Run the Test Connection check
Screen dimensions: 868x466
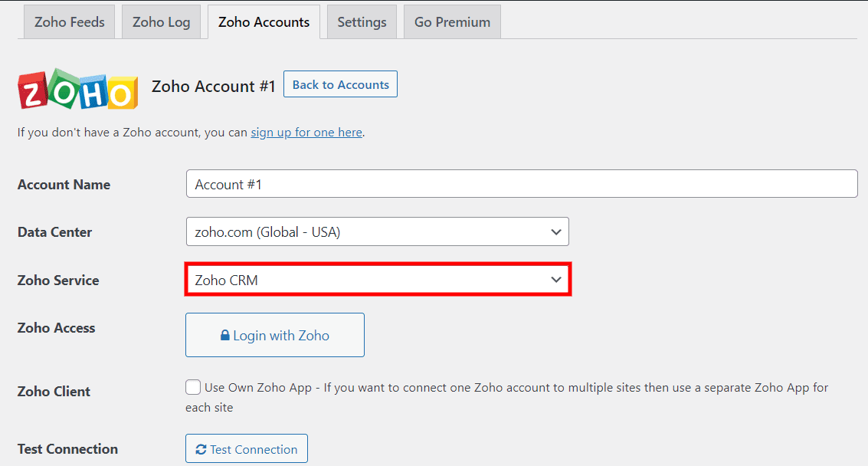(x=246, y=448)
